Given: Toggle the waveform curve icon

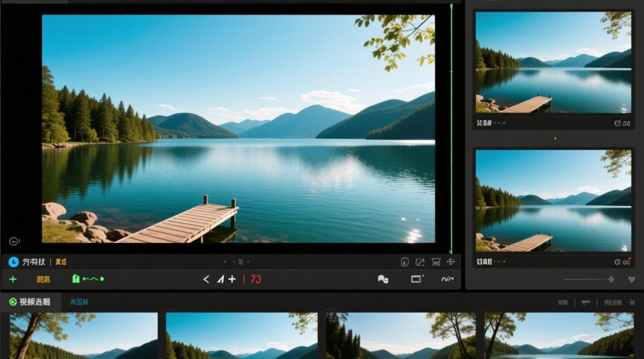Looking at the screenshot, I should (x=448, y=279).
